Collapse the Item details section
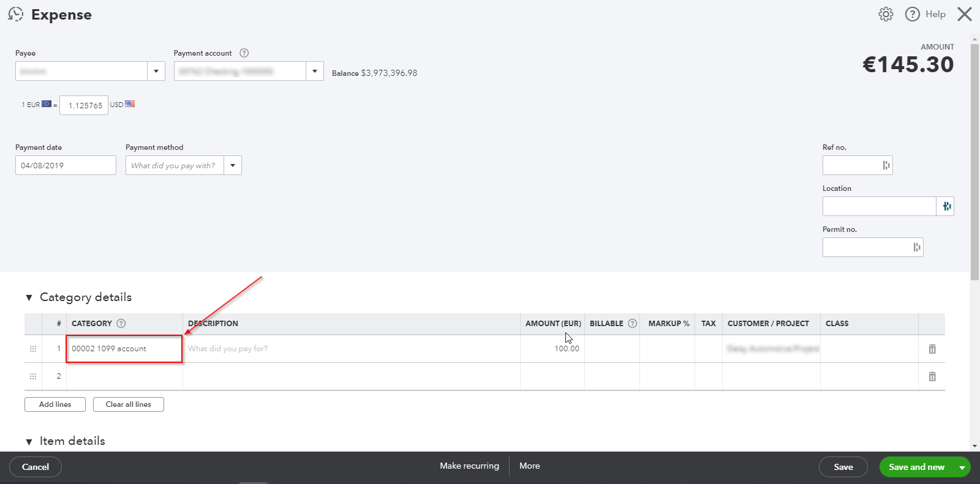 click(29, 441)
